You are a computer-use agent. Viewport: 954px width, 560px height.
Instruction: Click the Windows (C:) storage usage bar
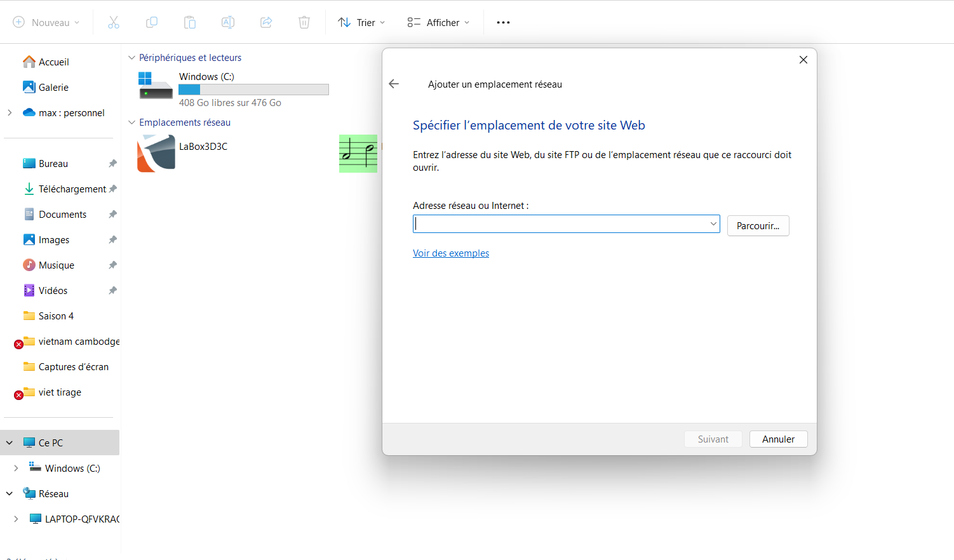[x=253, y=90]
